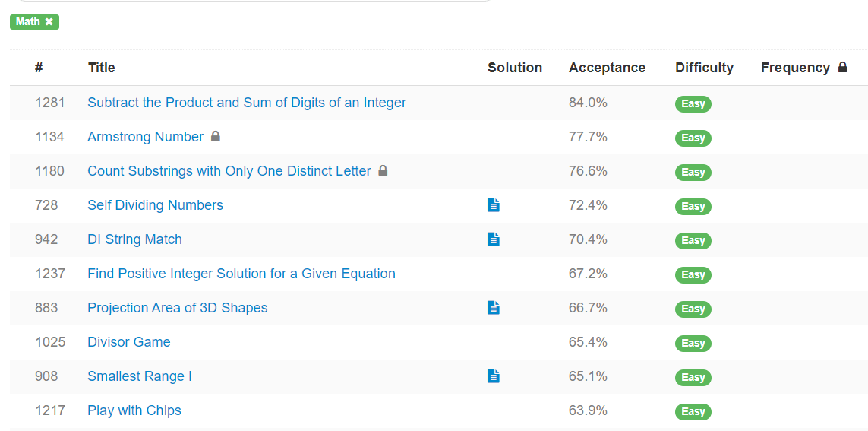Viewport: 868px width, 431px height.
Task: Click the Frequency column lock icon
Action: [x=842, y=68]
